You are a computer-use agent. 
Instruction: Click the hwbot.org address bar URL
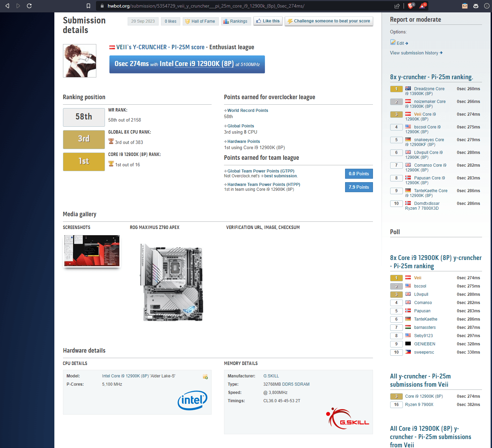click(206, 6)
